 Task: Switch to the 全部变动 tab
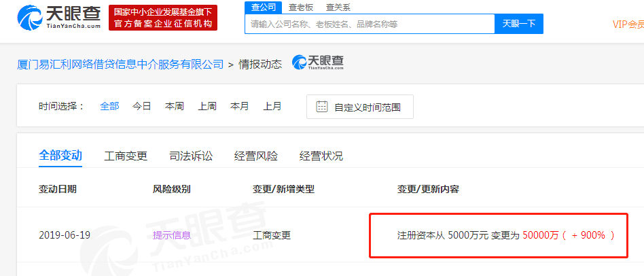click(60, 156)
